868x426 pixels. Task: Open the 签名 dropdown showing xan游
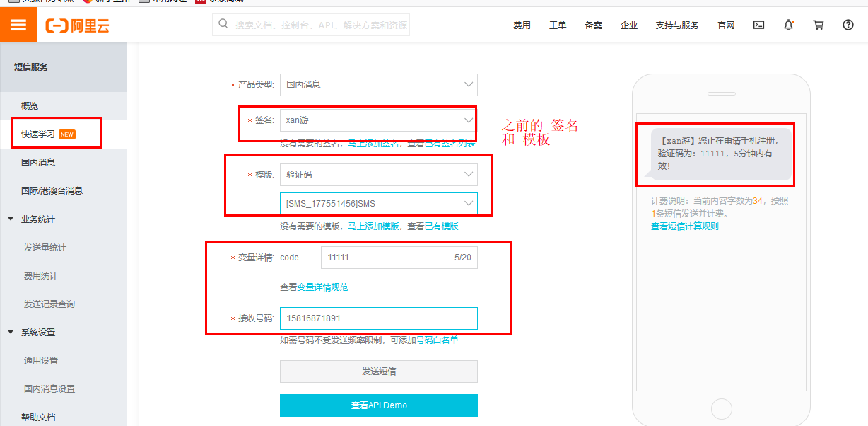[x=379, y=120]
